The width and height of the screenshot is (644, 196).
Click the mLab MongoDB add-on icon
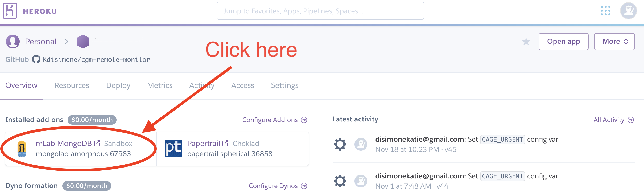(22, 149)
